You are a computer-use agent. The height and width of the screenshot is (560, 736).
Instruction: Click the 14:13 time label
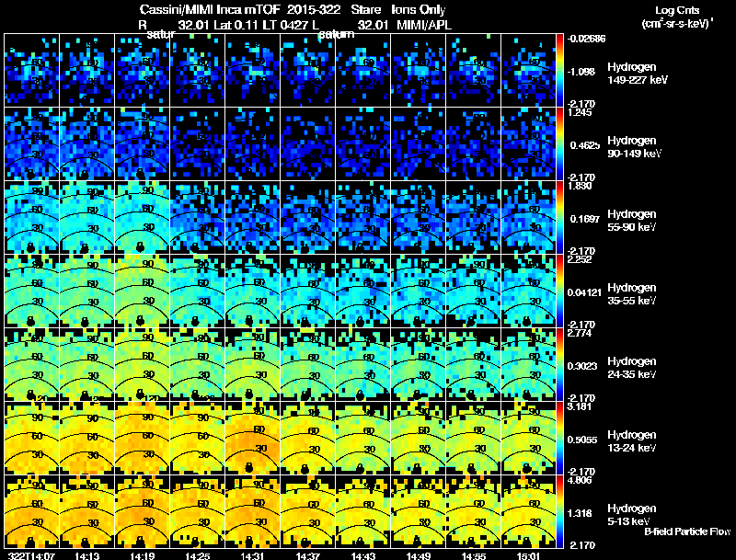86,555
